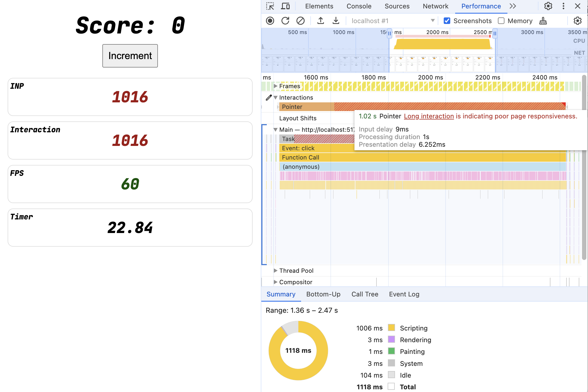Toggle the Memory checkbox

point(500,21)
